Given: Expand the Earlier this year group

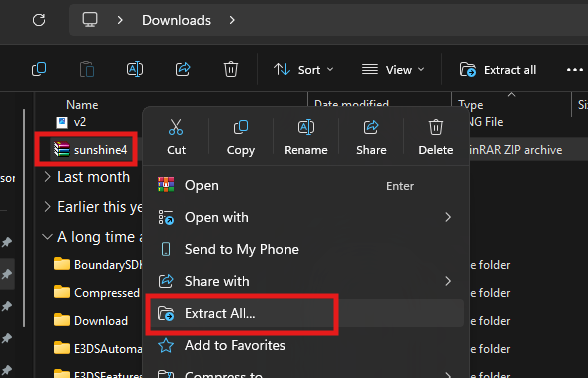Looking at the screenshot, I should click(x=47, y=207).
